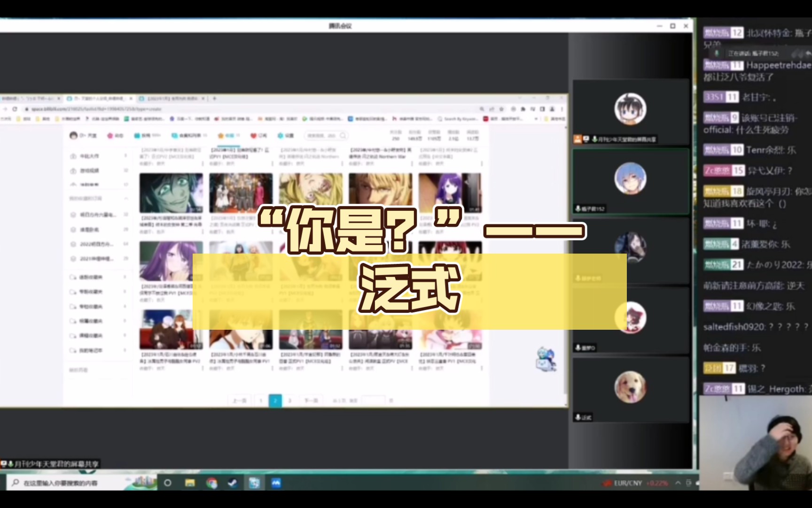
Task: Open the purple-haired girl thumbnail, first row
Action: coord(450,193)
